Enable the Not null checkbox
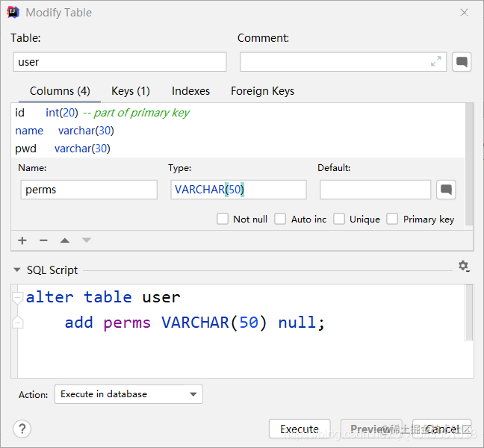Screen dimensions: 484x448 [x=223, y=219]
